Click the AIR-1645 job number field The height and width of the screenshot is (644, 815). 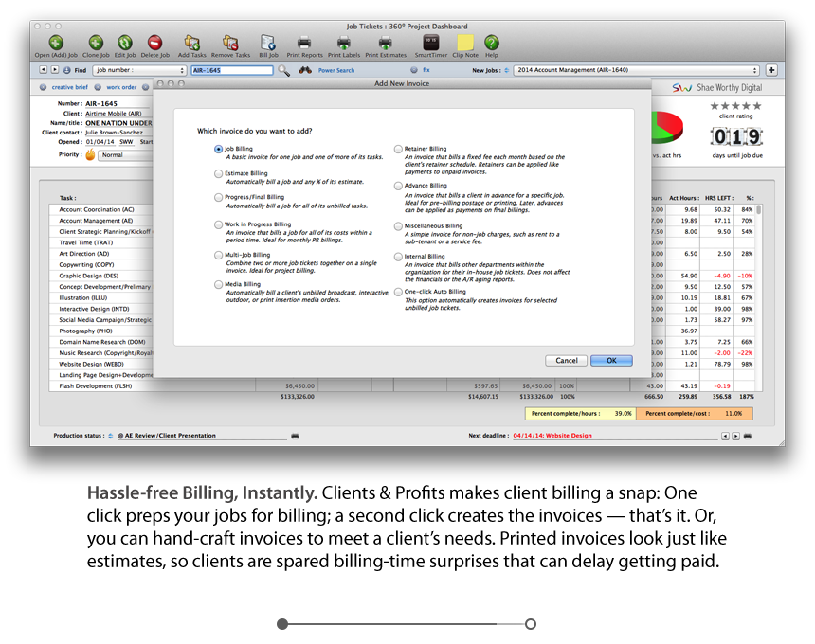pos(231,70)
